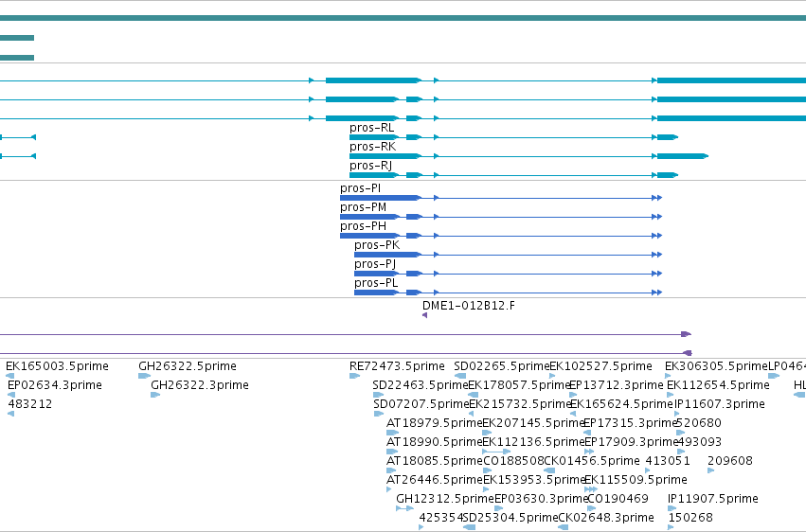Click the EK178057.5prime EST label
This screenshot has height=532, width=806.
(x=519, y=385)
